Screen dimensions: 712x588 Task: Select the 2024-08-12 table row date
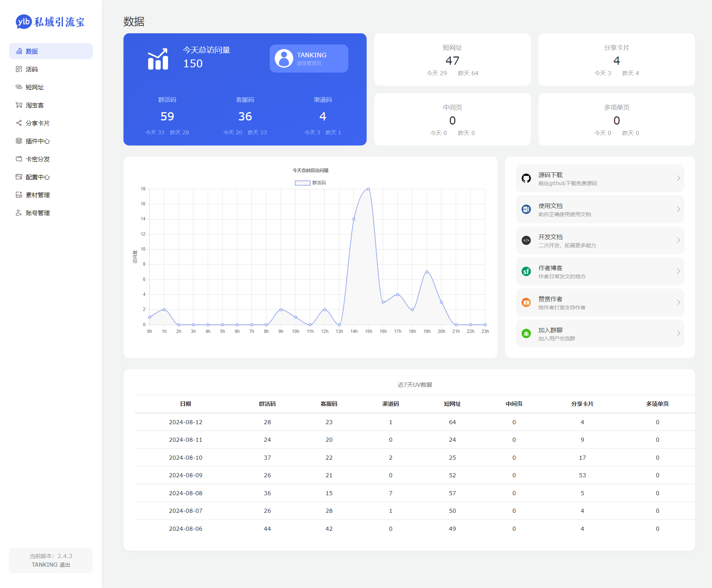tap(186, 422)
